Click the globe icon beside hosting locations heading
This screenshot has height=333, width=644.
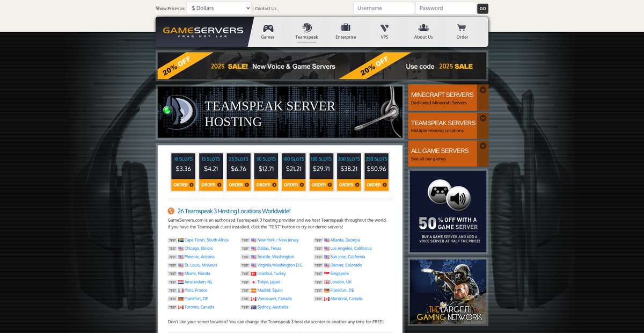pyautogui.click(x=171, y=211)
